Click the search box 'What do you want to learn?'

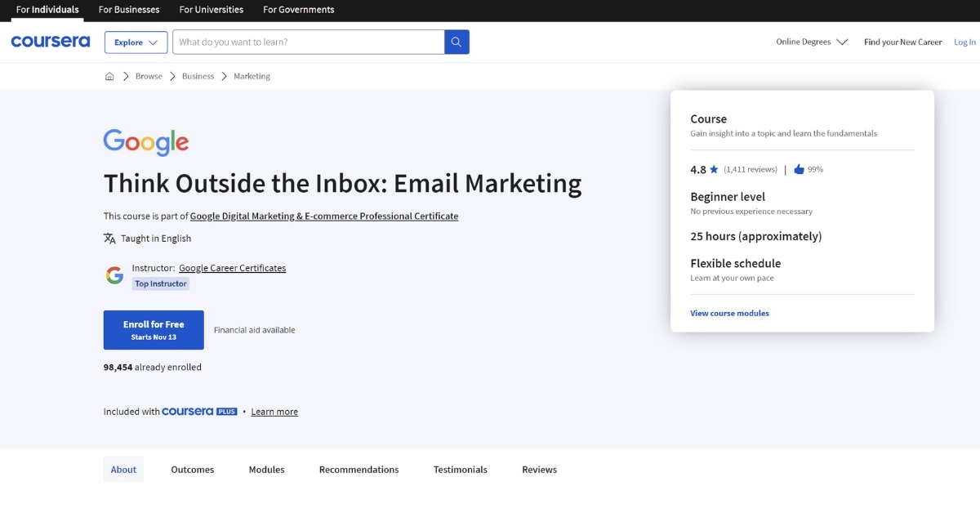click(308, 42)
